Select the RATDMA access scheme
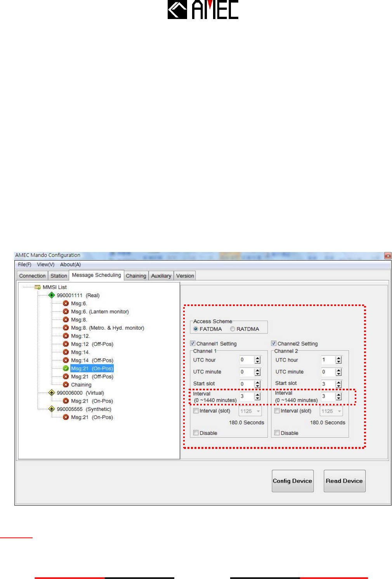Image resolution: width=392 pixels, height=579 pixels. [232, 329]
